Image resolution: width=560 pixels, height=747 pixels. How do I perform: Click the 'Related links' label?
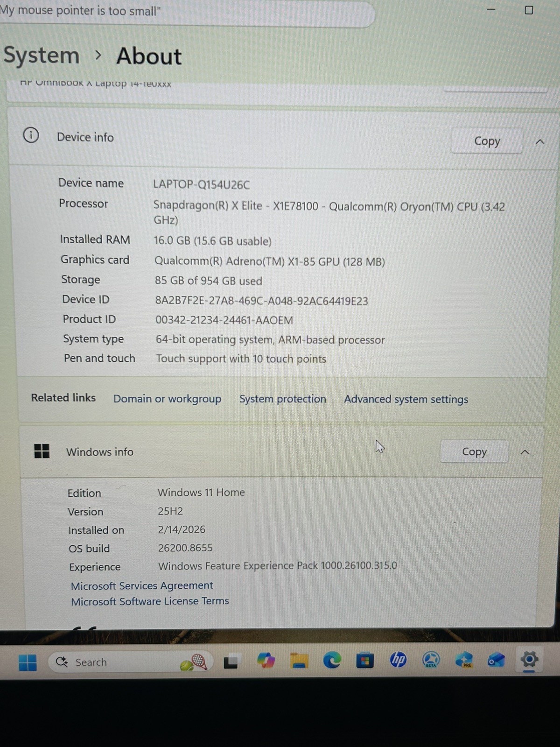point(63,398)
